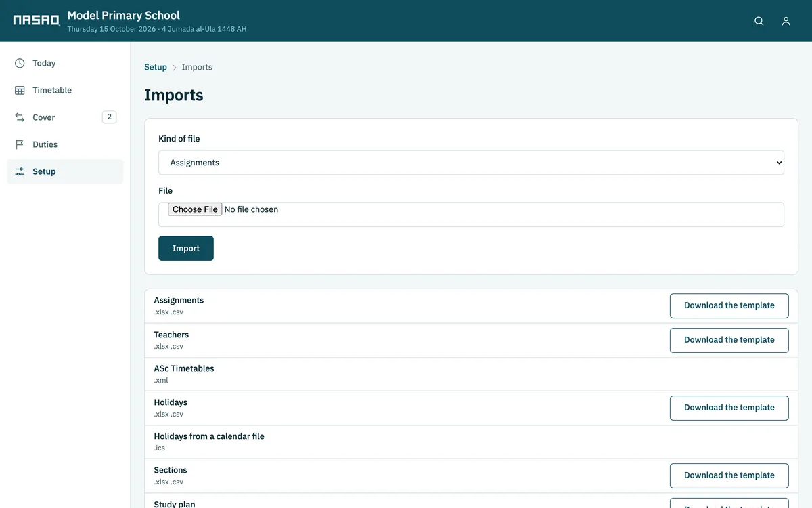Follow the Setup breadcrumb link
Viewport: 812px width, 508px height.
click(x=156, y=67)
